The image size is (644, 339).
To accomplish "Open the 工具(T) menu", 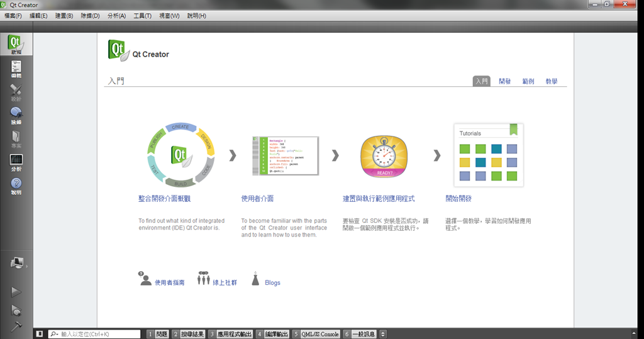I will click(x=143, y=16).
